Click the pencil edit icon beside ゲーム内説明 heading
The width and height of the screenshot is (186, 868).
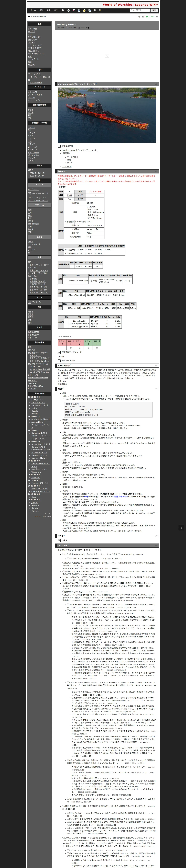tap(70, 365)
